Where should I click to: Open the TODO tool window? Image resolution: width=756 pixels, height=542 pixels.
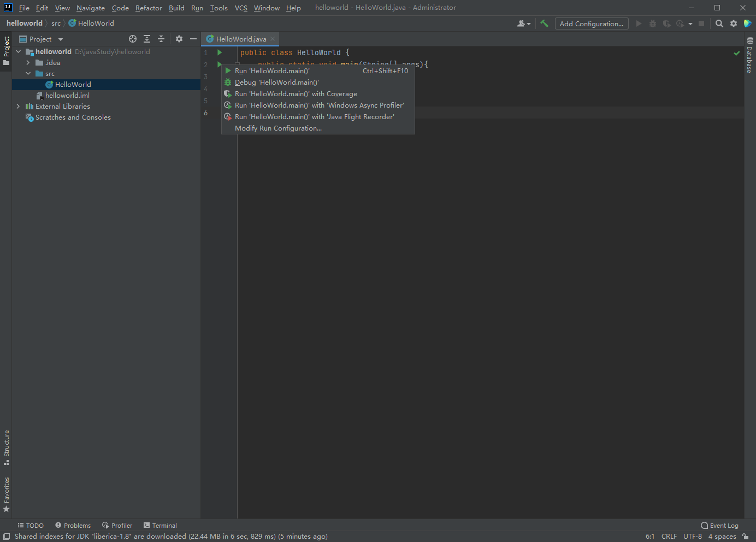pyautogui.click(x=31, y=526)
